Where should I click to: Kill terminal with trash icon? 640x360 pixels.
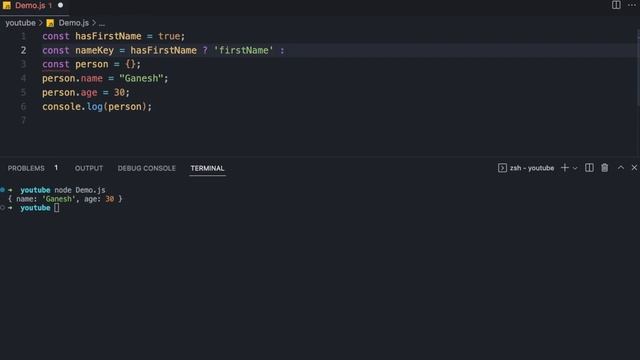coord(604,168)
